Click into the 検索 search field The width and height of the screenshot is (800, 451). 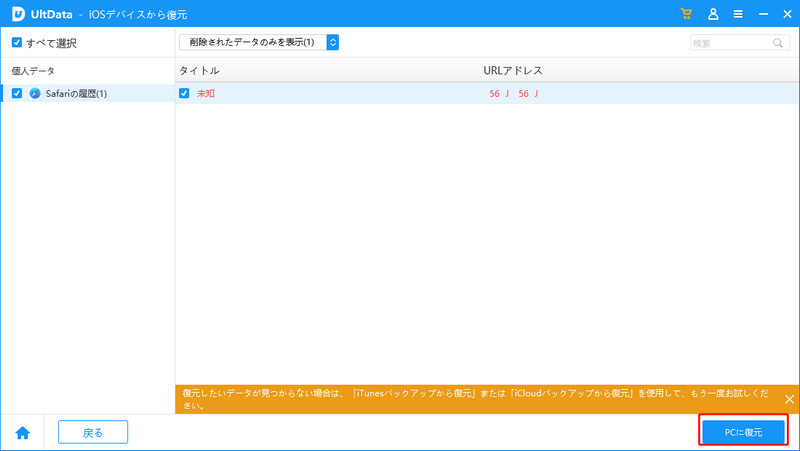coord(730,43)
